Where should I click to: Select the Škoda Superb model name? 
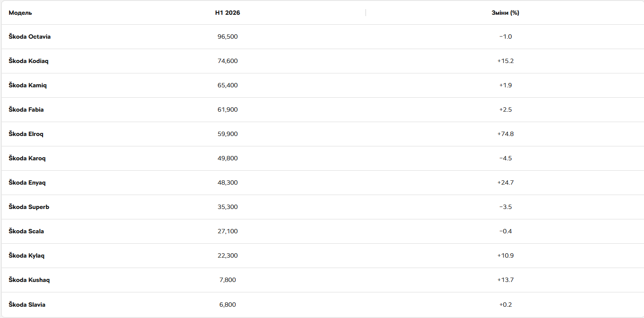[29, 207]
